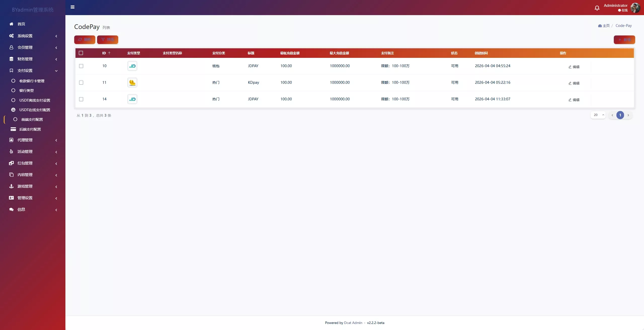Click the 支付设置 bookmark icon
The image size is (644, 330).
[x=11, y=70]
